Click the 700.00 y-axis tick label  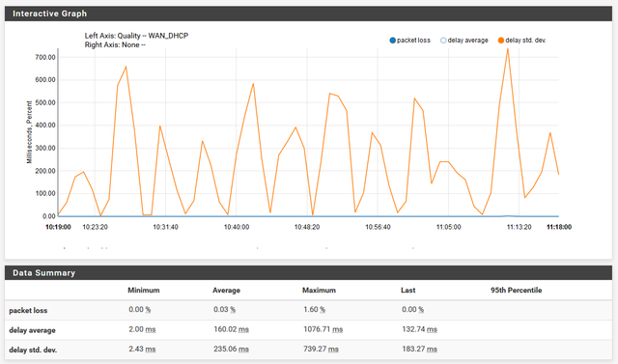[45, 58]
